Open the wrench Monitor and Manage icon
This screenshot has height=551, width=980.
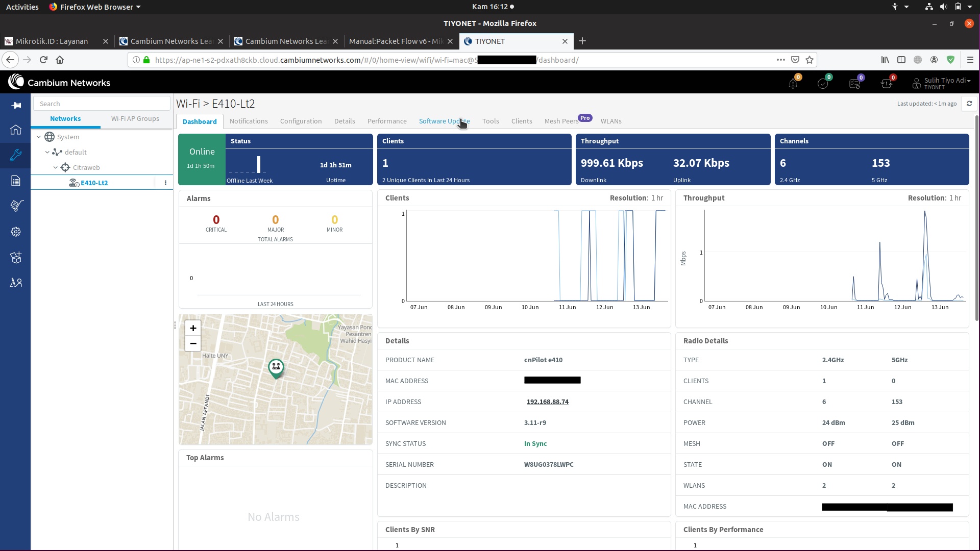click(x=16, y=155)
